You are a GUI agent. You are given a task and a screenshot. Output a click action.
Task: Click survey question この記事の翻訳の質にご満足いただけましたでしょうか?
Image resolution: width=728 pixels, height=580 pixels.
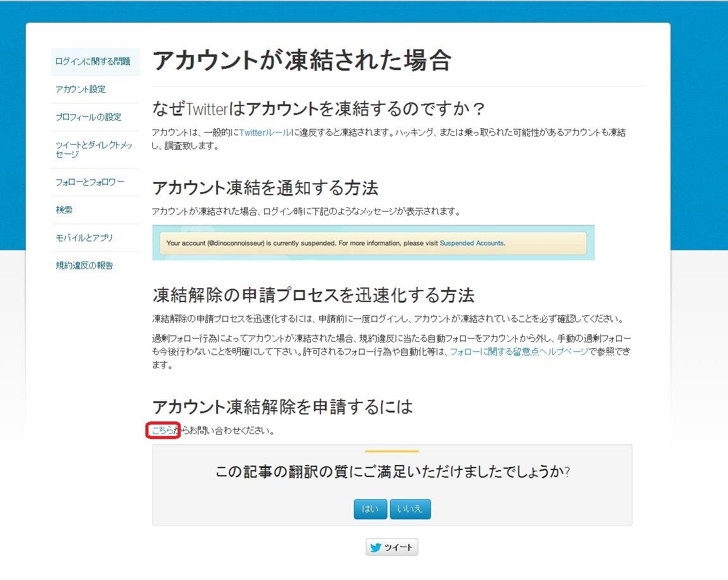392,471
